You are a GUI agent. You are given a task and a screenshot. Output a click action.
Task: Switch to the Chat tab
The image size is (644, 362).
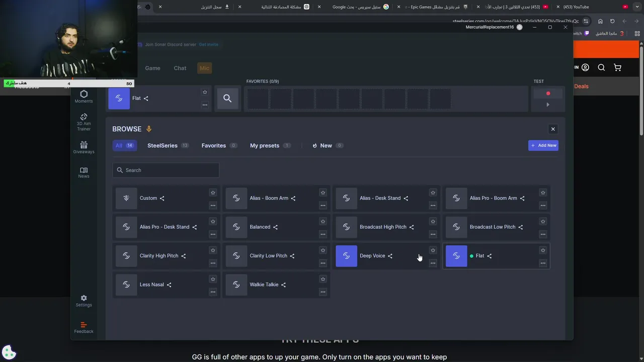click(x=180, y=68)
